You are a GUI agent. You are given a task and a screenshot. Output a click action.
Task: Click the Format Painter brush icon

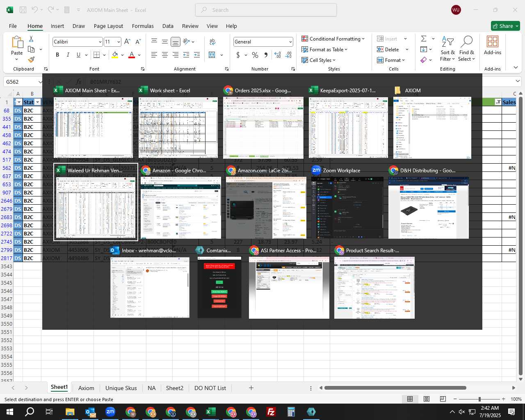[31, 59]
